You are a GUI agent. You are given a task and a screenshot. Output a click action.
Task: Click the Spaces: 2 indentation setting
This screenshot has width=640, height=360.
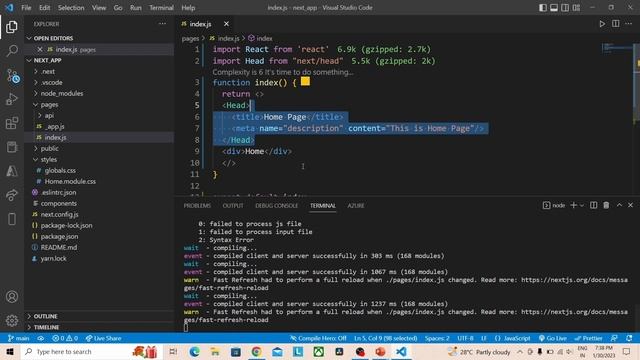click(x=437, y=338)
